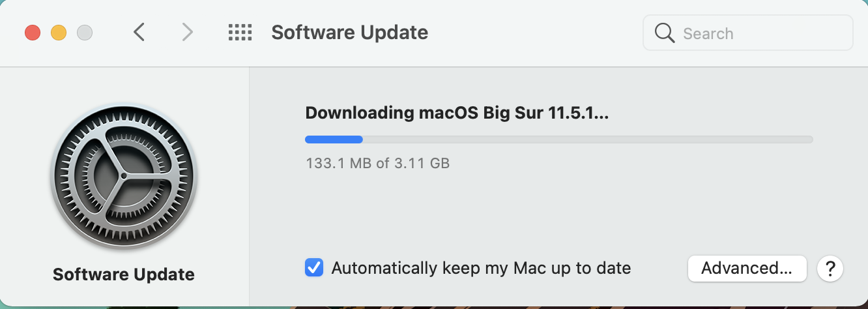
Task: Click the large Software Update gear icon
Action: point(124,176)
